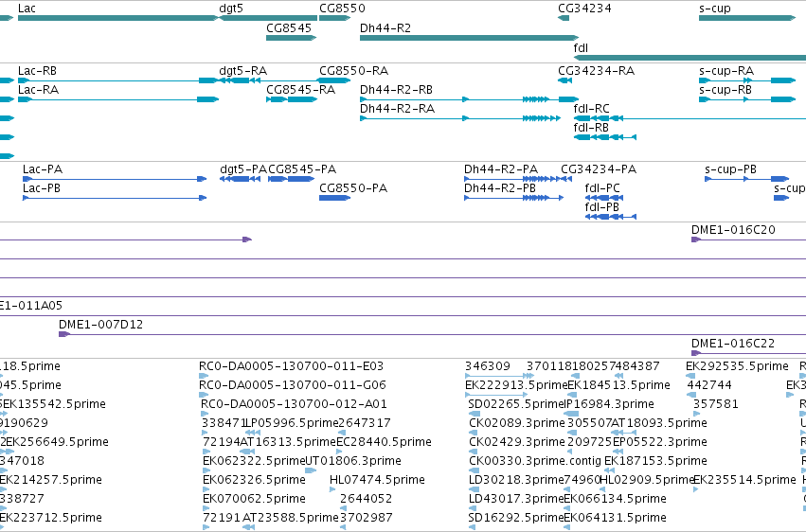
Task: Select EST 'RC0-DA0005-130700-012-A01'
Action: click(x=294, y=404)
